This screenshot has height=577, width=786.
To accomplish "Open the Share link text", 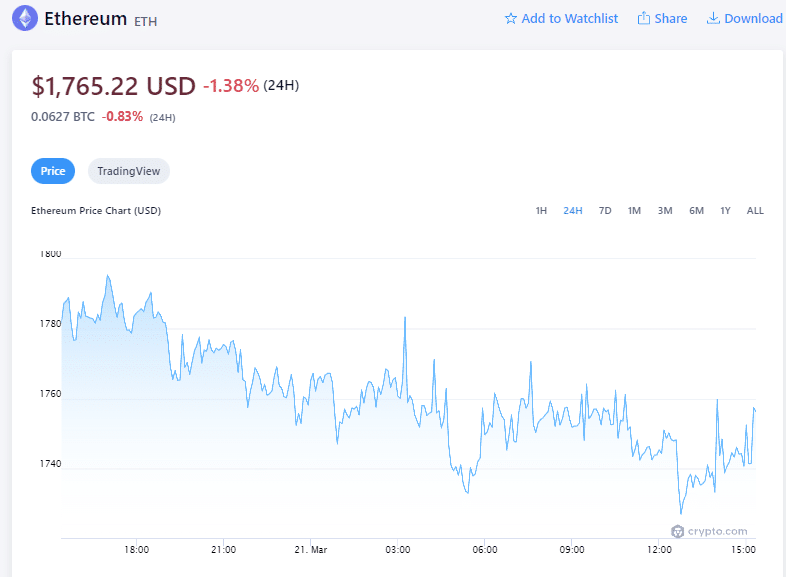I will [671, 19].
